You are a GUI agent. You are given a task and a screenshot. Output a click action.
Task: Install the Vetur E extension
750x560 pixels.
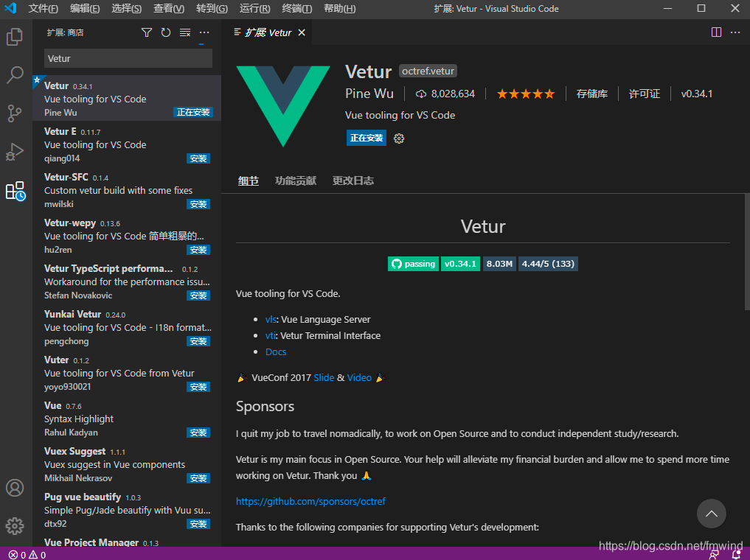click(x=198, y=158)
